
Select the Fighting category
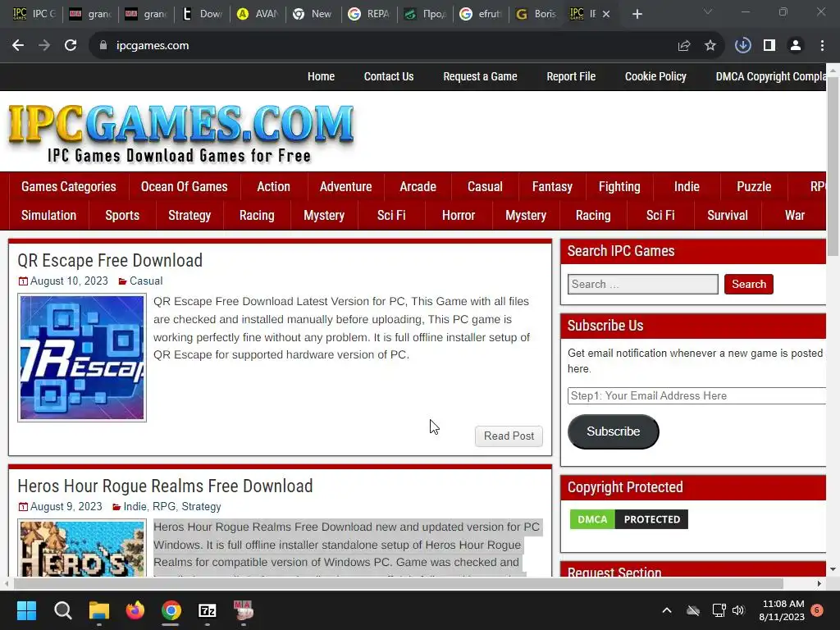tap(619, 186)
